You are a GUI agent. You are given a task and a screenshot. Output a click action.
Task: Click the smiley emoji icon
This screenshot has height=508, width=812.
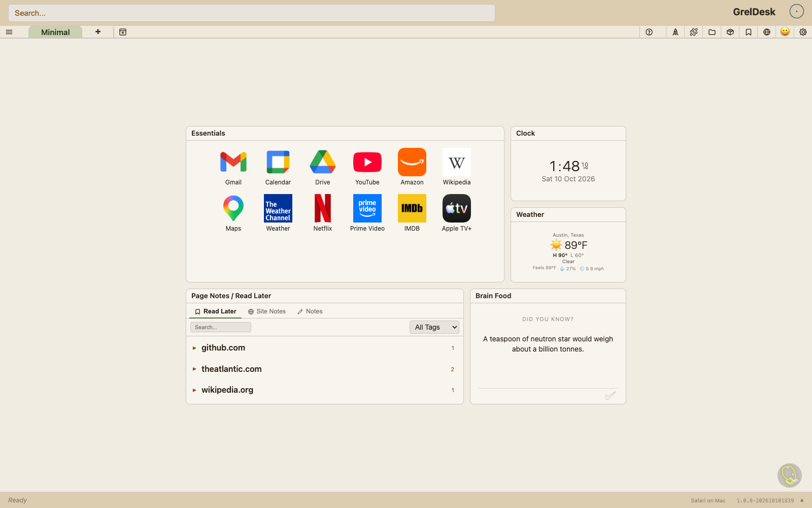(785, 32)
